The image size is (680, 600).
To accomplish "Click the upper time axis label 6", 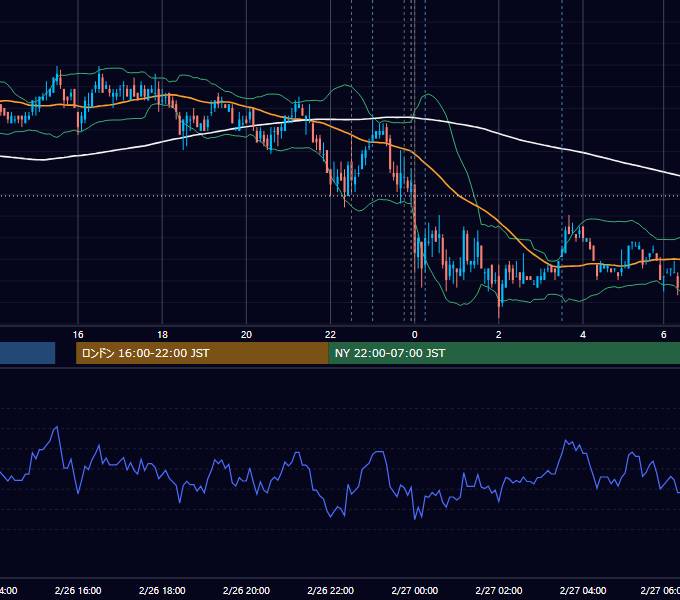I will 664,335.
